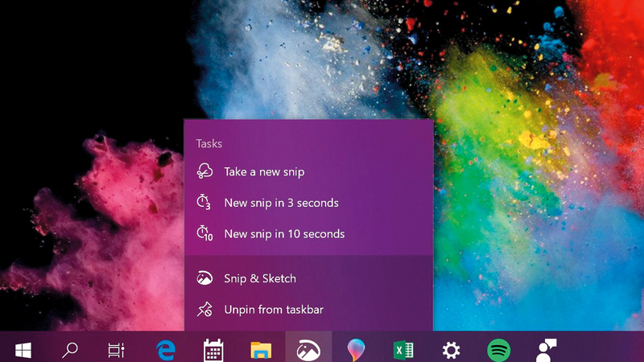
Task: Select "Take a new snip"
Action: (x=264, y=171)
